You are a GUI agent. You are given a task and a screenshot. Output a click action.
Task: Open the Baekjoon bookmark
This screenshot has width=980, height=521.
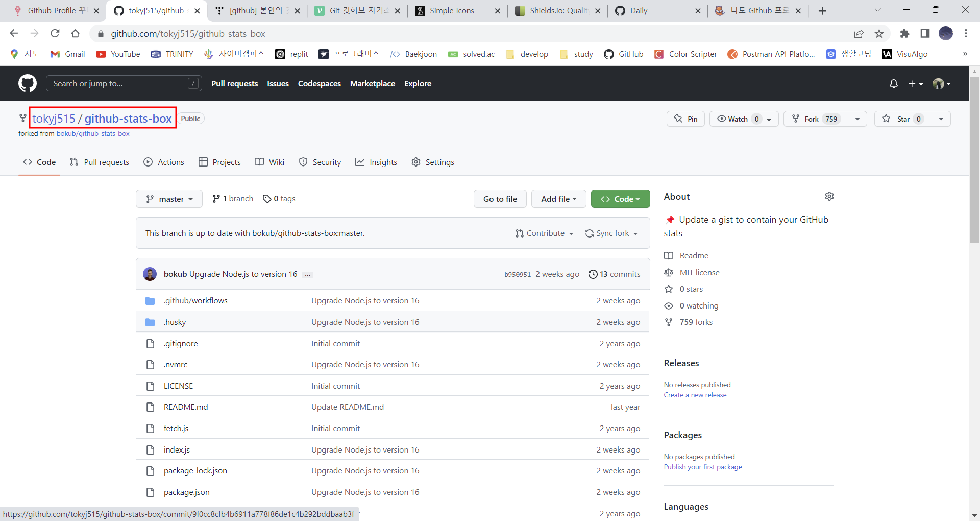413,54
